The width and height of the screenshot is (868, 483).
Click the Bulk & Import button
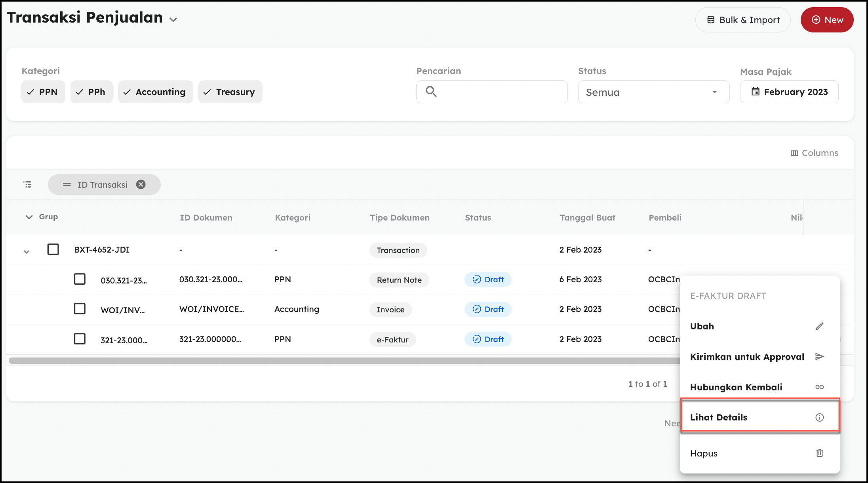[743, 20]
